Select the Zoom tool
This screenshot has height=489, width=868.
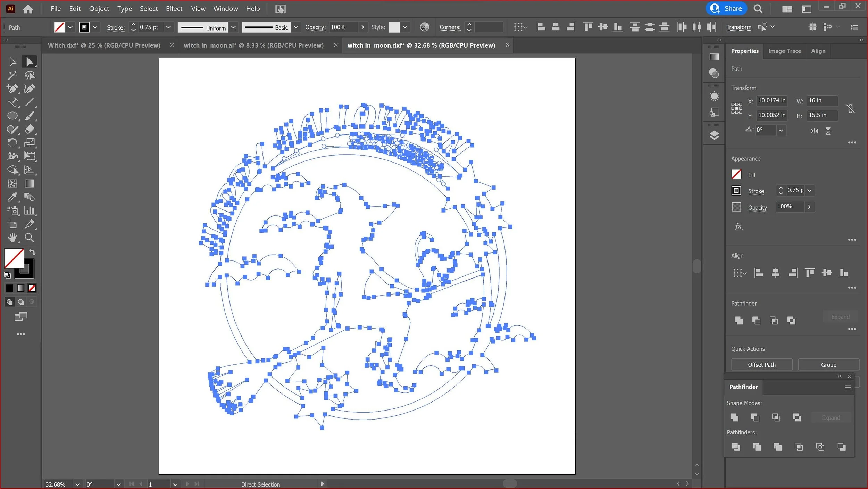point(29,238)
